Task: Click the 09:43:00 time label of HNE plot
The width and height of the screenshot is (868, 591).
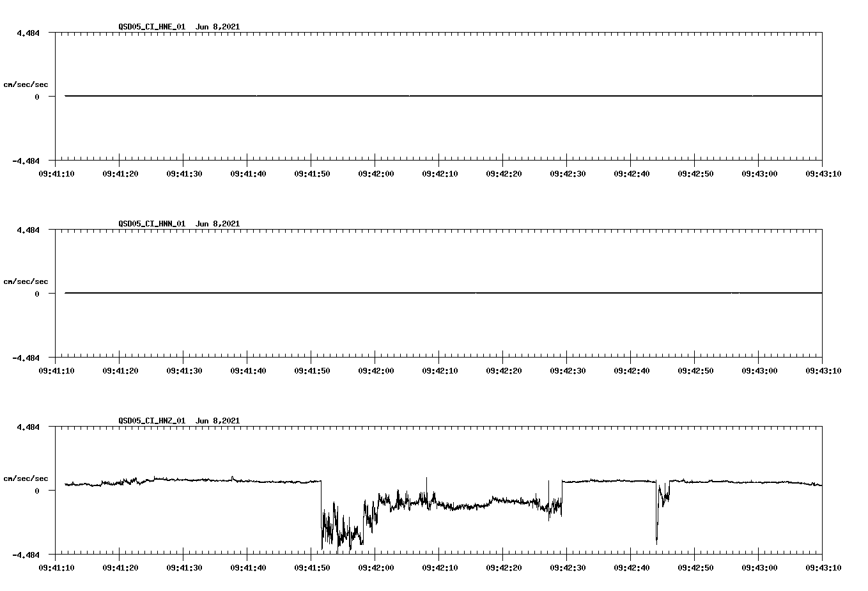Action: pyautogui.click(x=759, y=173)
